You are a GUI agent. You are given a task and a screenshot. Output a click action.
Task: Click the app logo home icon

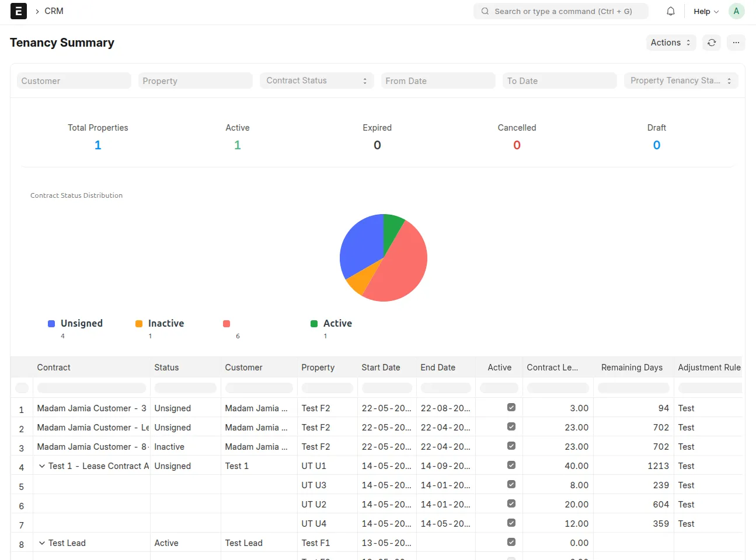tap(19, 11)
